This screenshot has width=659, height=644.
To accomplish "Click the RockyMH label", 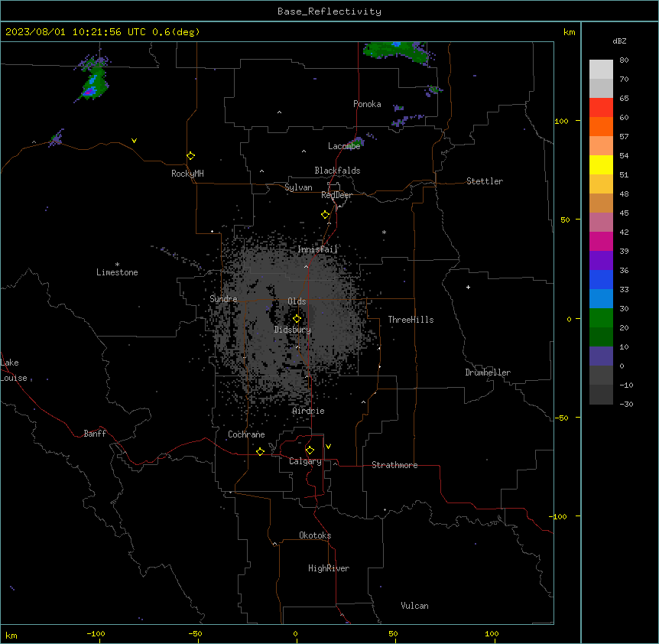I will point(187,174).
